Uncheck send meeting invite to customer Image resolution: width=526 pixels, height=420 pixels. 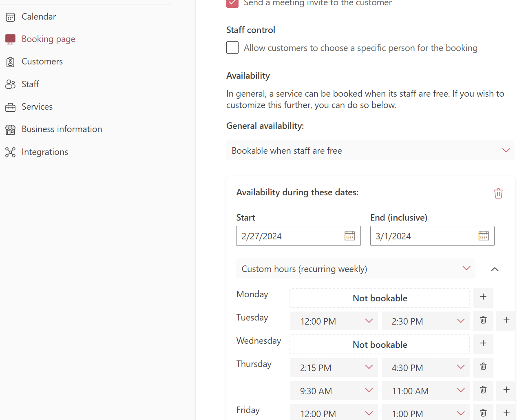tap(232, 3)
